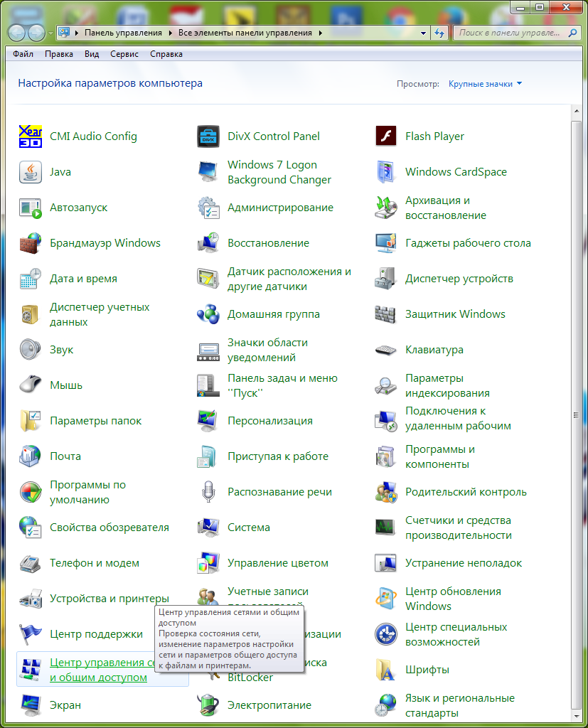Open the Счетчики и средства производительности icon

[386, 528]
